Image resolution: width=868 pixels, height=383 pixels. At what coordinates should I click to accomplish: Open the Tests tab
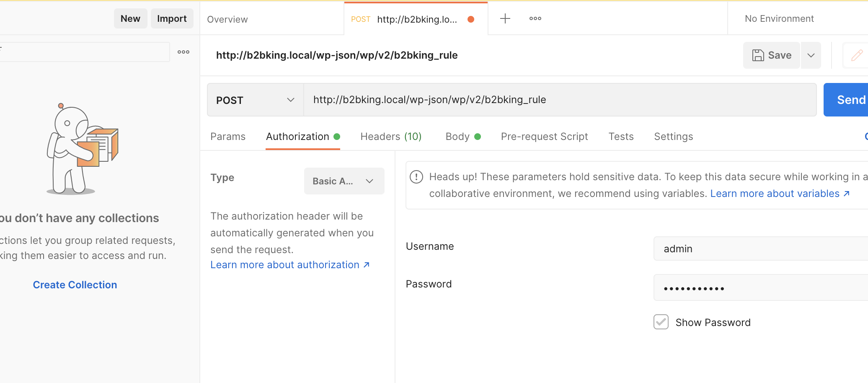[621, 137]
